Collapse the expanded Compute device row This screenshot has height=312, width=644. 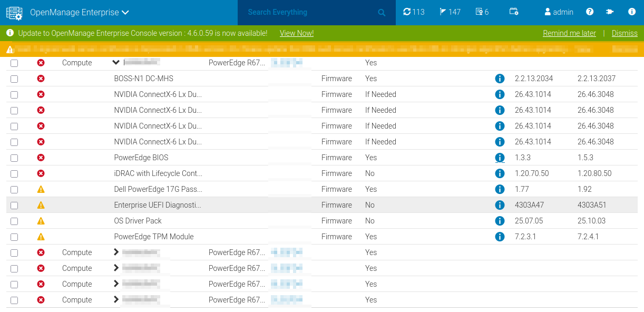point(116,62)
